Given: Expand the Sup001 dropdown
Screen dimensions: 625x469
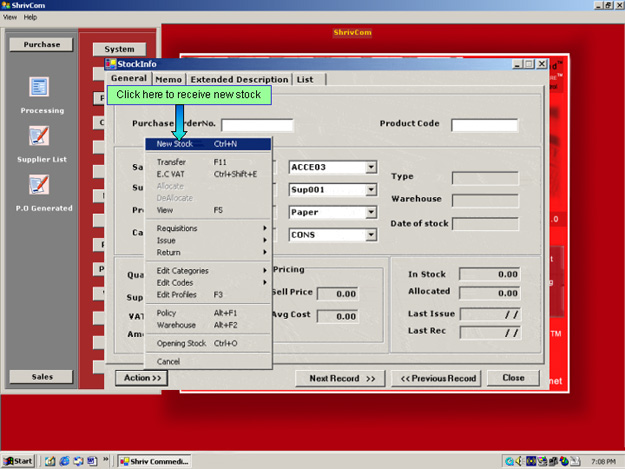Looking at the screenshot, I should 370,190.
